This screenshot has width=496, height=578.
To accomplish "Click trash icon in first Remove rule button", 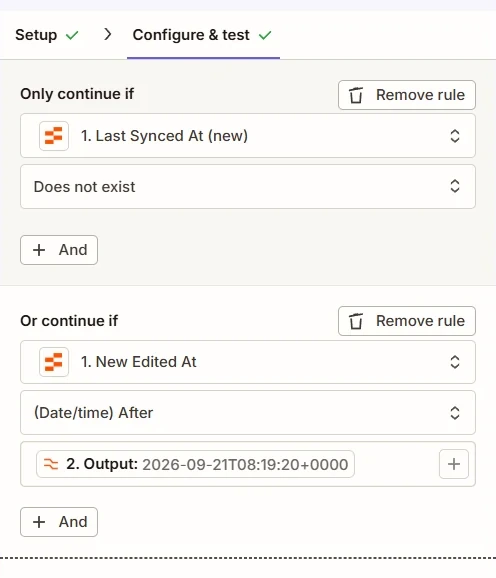I will coord(356,95).
